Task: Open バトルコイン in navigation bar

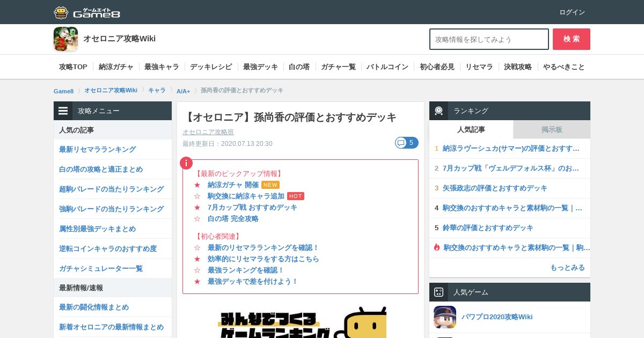Action: (x=387, y=67)
